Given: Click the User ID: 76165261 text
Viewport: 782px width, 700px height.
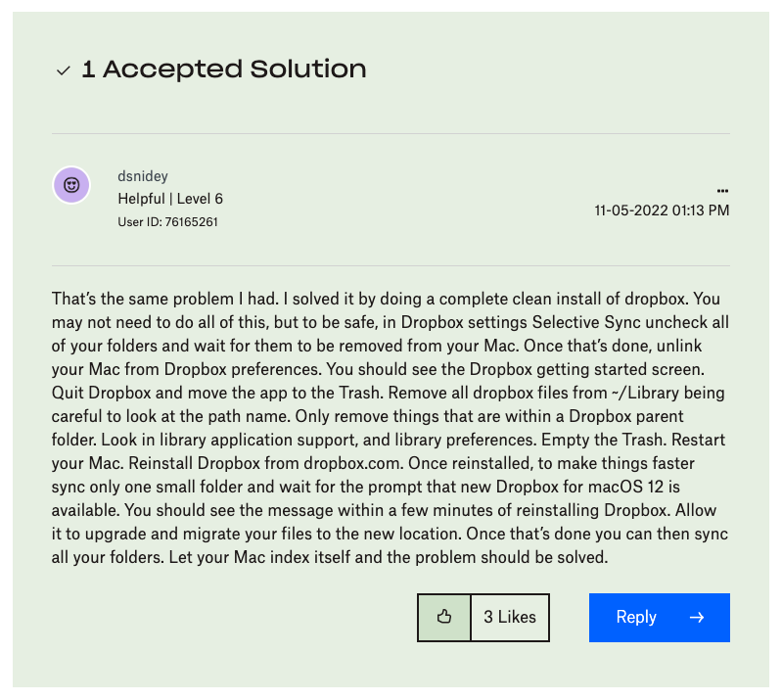Looking at the screenshot, I should click(167, 222).
